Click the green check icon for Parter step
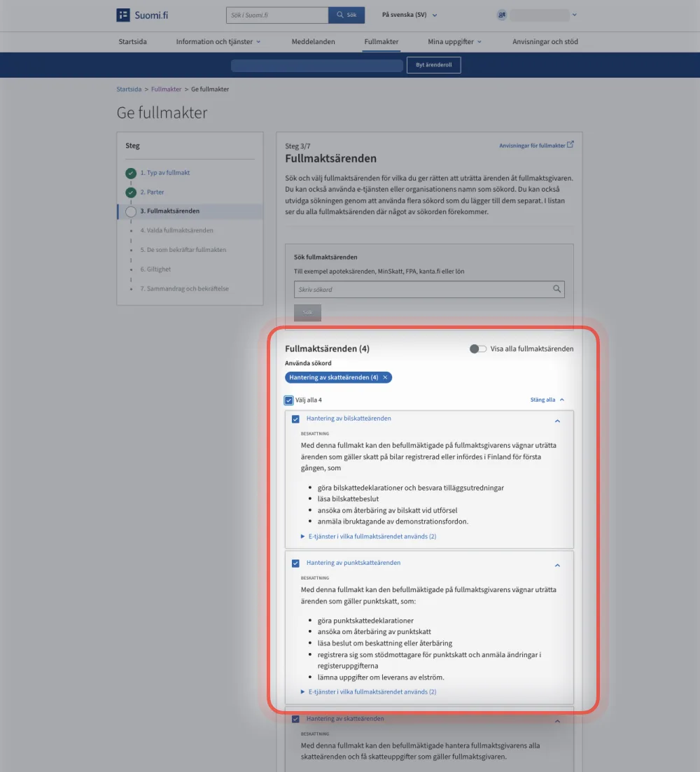 pyautogui.click(x=131, y=192)
